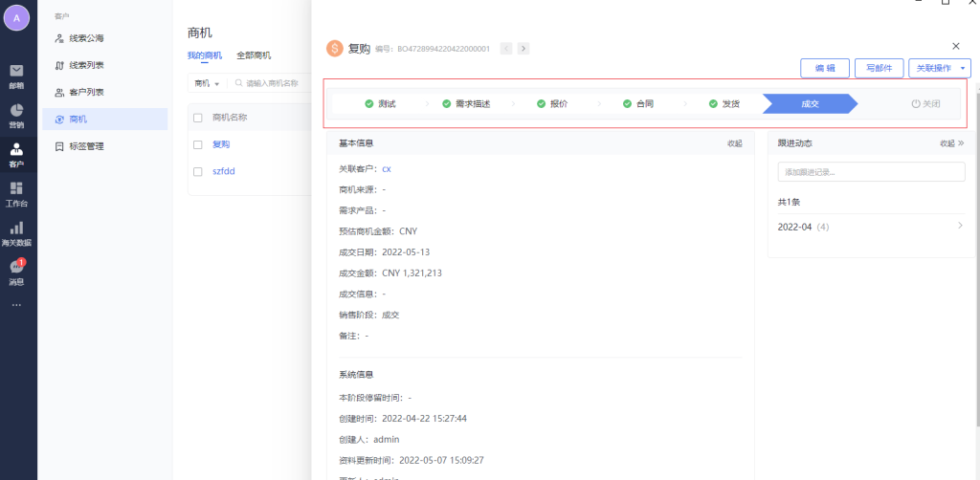
Task: Expand the 商机 search type dropdown
Action: coord(207,83)
